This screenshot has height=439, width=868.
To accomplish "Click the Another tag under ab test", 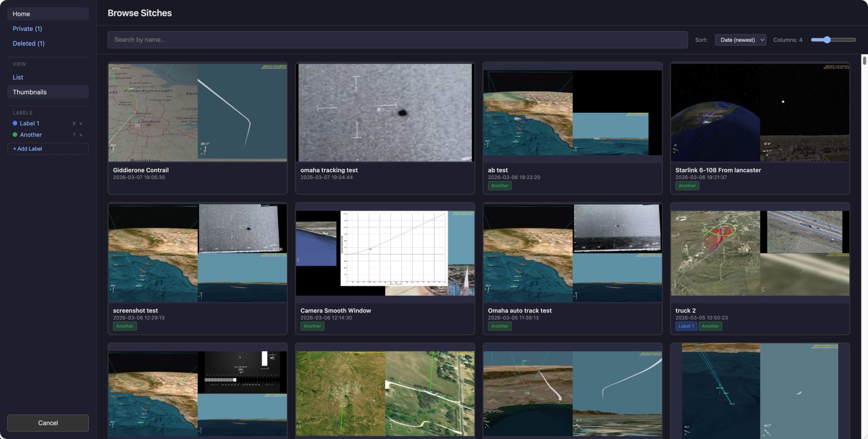I will pyautogui.click(x=500, y=186).
